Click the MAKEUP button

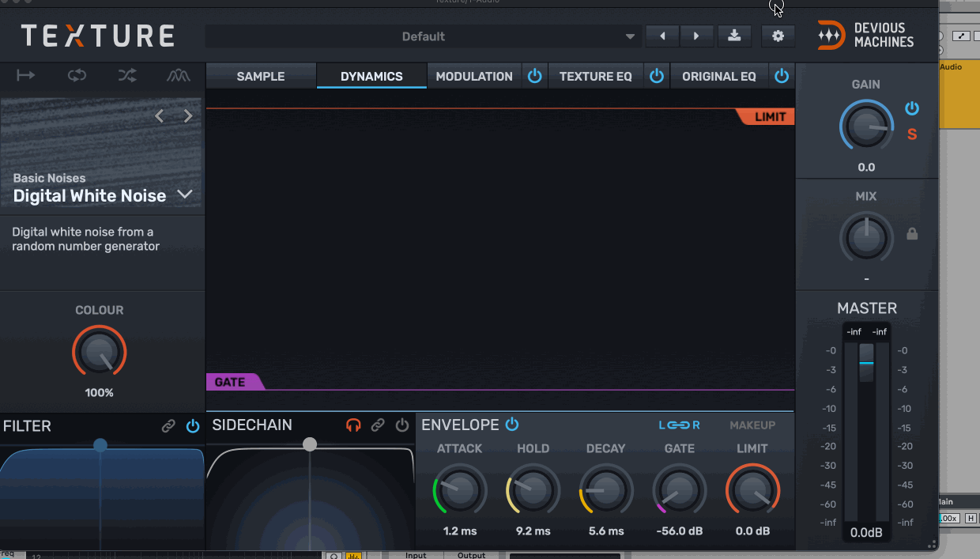coord(752,425)
